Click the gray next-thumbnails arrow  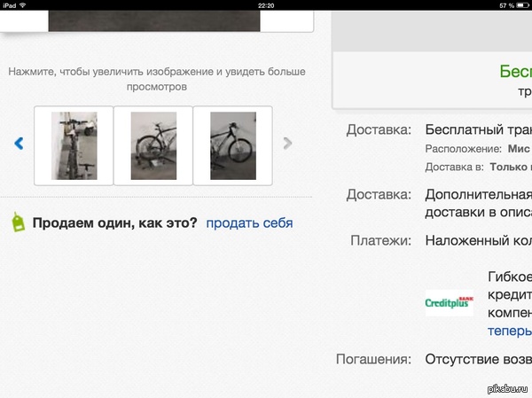(x=286, y=144)
